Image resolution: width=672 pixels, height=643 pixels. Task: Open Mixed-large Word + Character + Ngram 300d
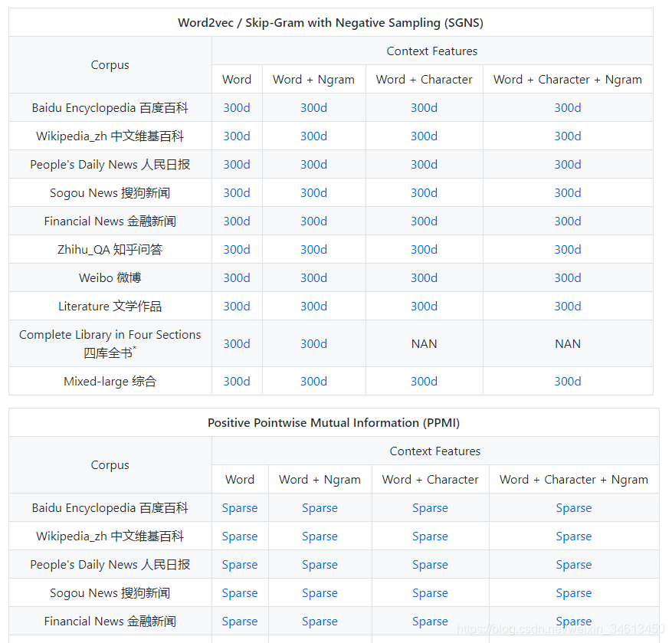coord(568,381)
